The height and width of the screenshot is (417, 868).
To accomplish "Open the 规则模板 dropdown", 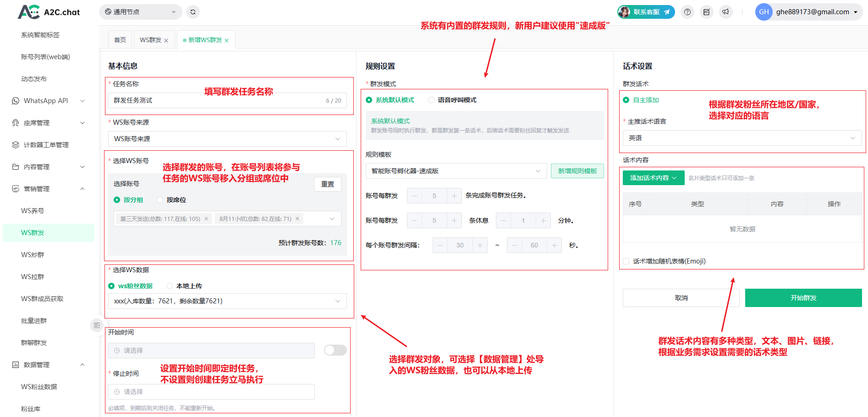I will click(x=456, y=171).
